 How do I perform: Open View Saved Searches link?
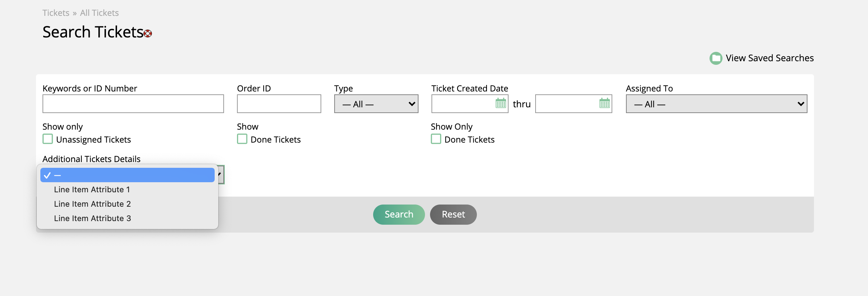coord(770,58)
